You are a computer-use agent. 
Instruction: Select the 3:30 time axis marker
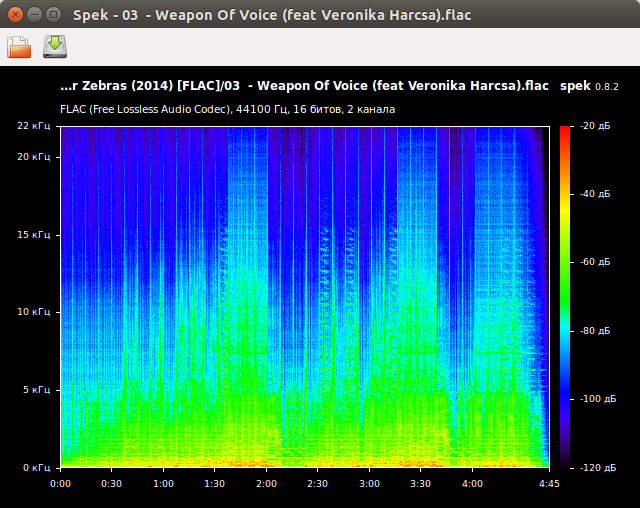point(420,483)
